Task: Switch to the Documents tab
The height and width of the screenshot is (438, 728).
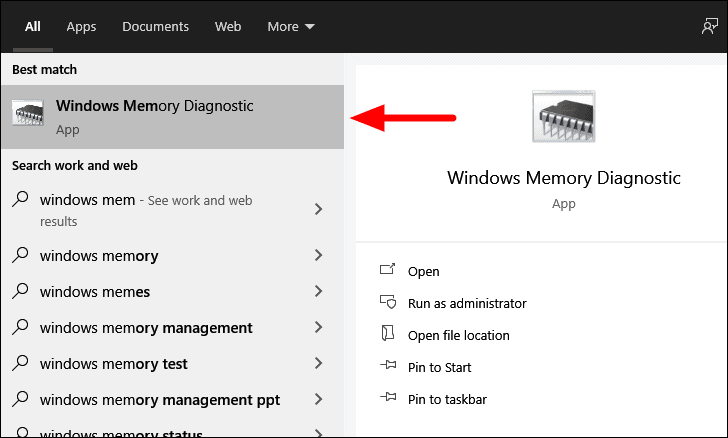Action: 156,26
